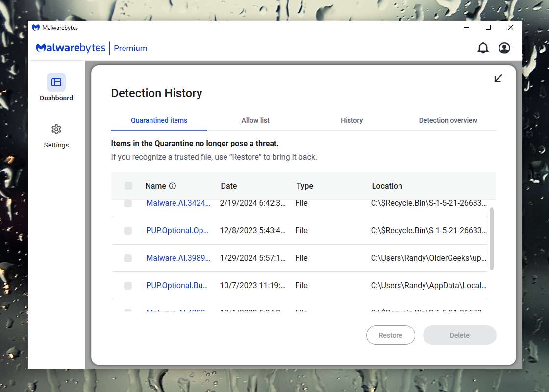Check the PUP.Optional.Op row checkbox
Screen dimensions: 549x392
click(x=128, y=231)
